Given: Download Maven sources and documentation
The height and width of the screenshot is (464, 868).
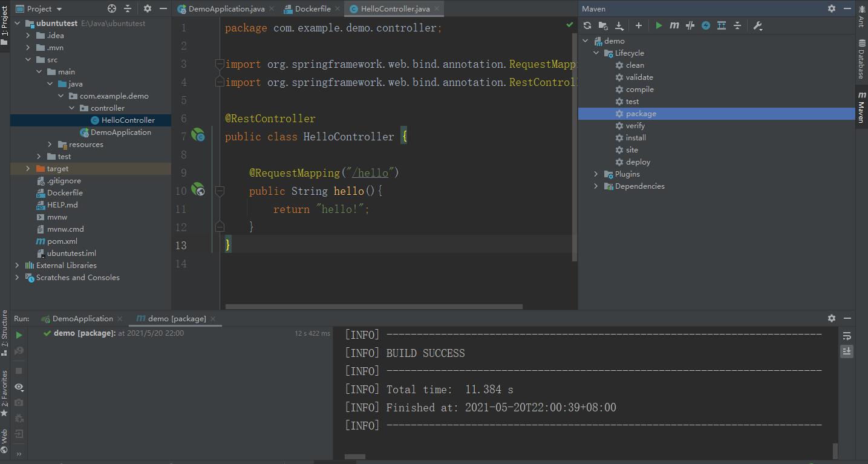Looking at the screenshot, I should pyautogui.click(x=619, y=25).
